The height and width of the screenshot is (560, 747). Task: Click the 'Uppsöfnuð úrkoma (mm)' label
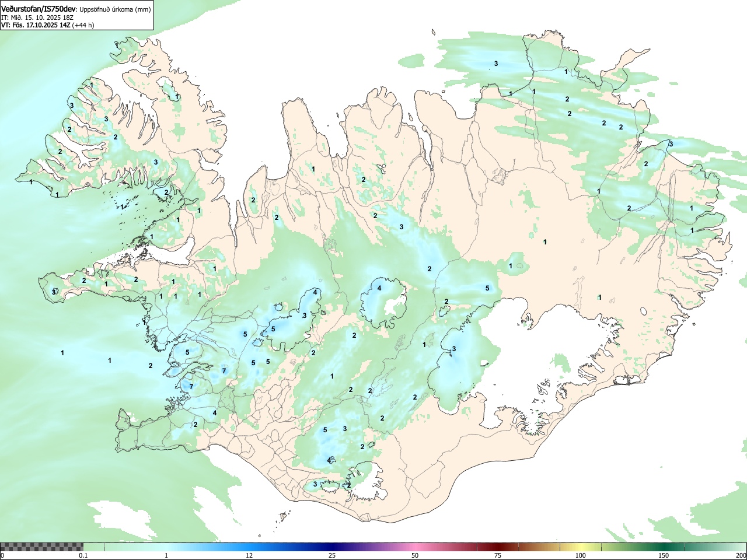[x=115, y=9]
